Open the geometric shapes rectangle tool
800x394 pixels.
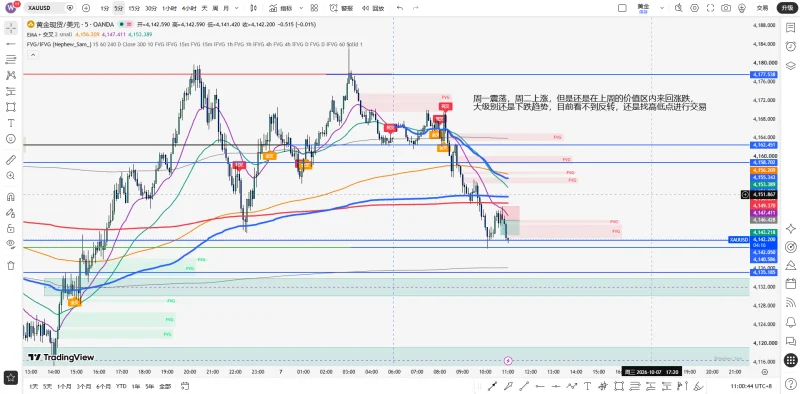[11, 107]
